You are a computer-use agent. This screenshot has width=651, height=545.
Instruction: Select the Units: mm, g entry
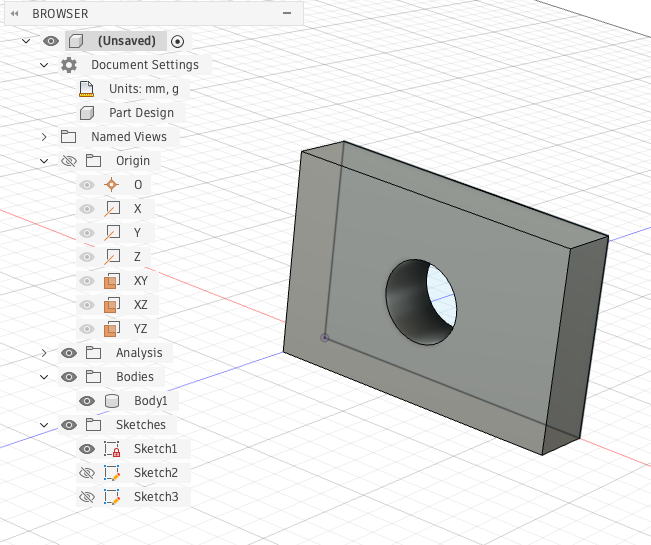pos(144,89)
